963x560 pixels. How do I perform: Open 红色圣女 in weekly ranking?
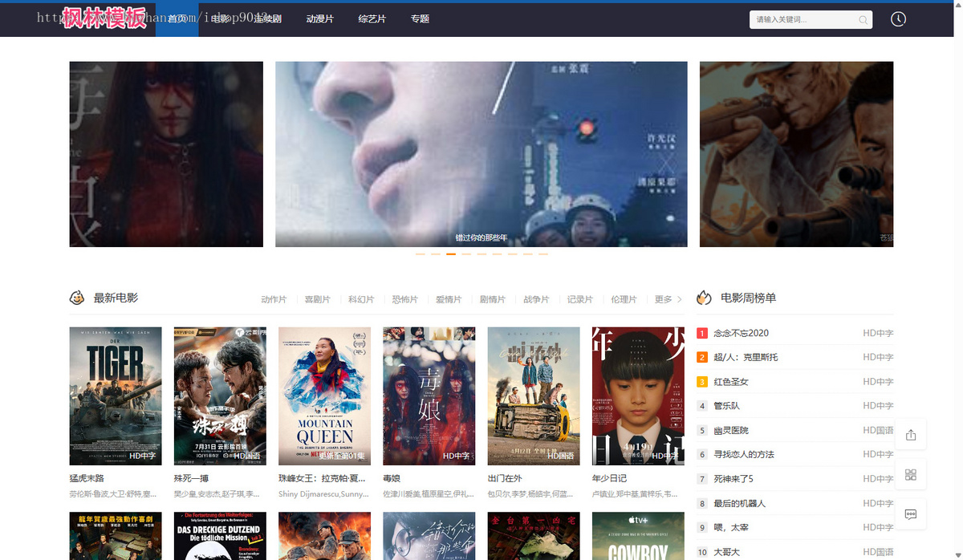(x=731, y=382)
